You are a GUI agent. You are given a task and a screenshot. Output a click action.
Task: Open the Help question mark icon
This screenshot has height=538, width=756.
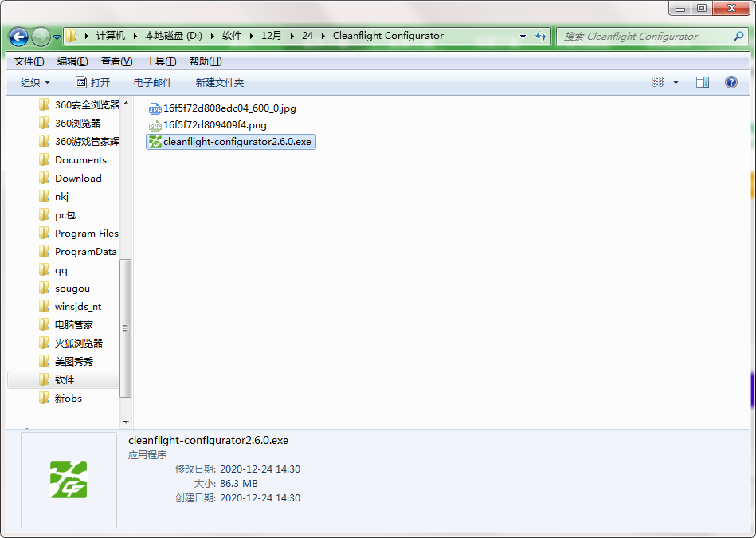731,81
